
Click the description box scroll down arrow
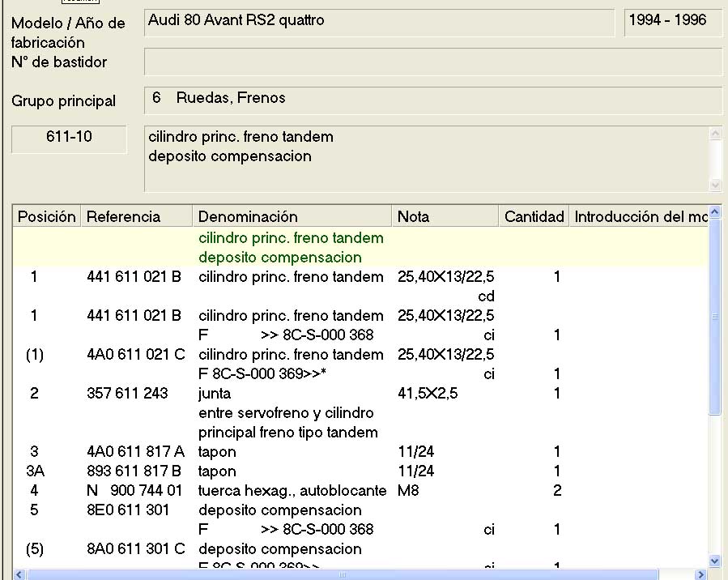(715, 185)
